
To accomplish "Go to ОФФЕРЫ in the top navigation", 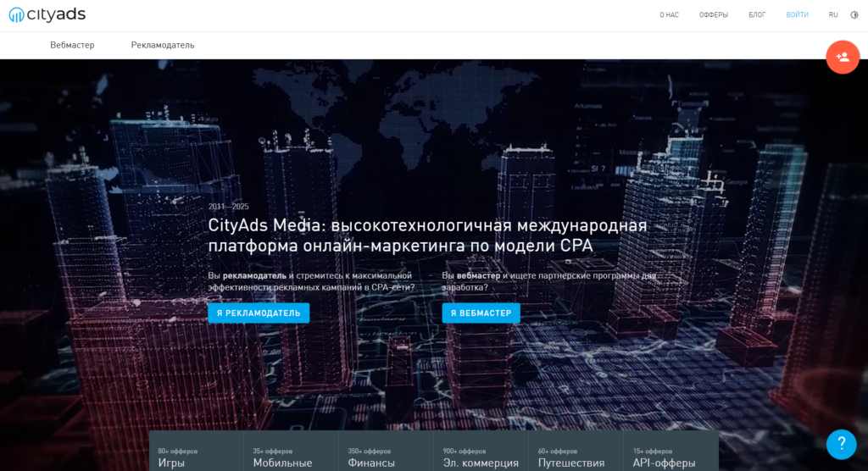I will [713, 15].
